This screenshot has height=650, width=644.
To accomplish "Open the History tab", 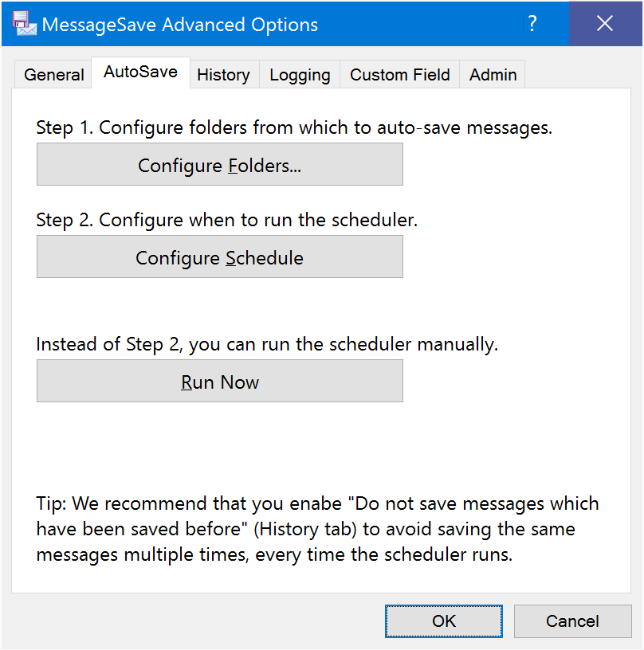I will click(x=224, y=75).
